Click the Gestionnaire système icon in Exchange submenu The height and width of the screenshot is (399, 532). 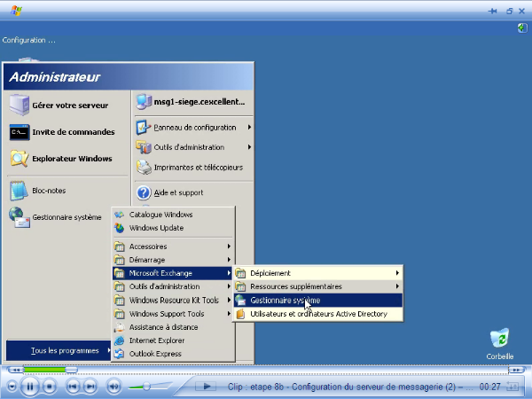click(240, 301)
